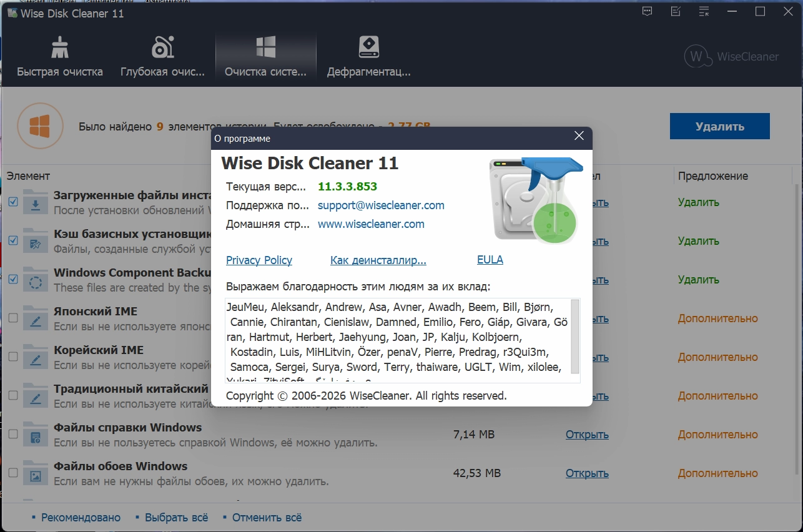Click the spray bottle disk logo in About dialog

(x=536, y=200)
